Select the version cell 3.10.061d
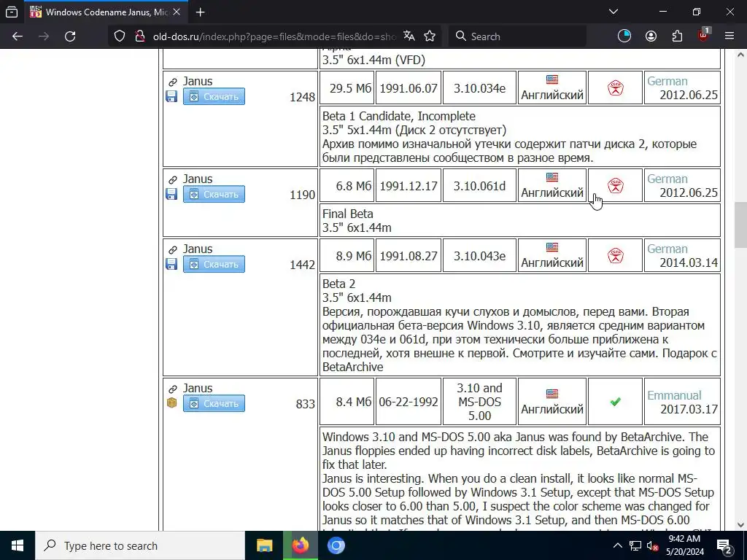747x560 pixels. point(479,186)
